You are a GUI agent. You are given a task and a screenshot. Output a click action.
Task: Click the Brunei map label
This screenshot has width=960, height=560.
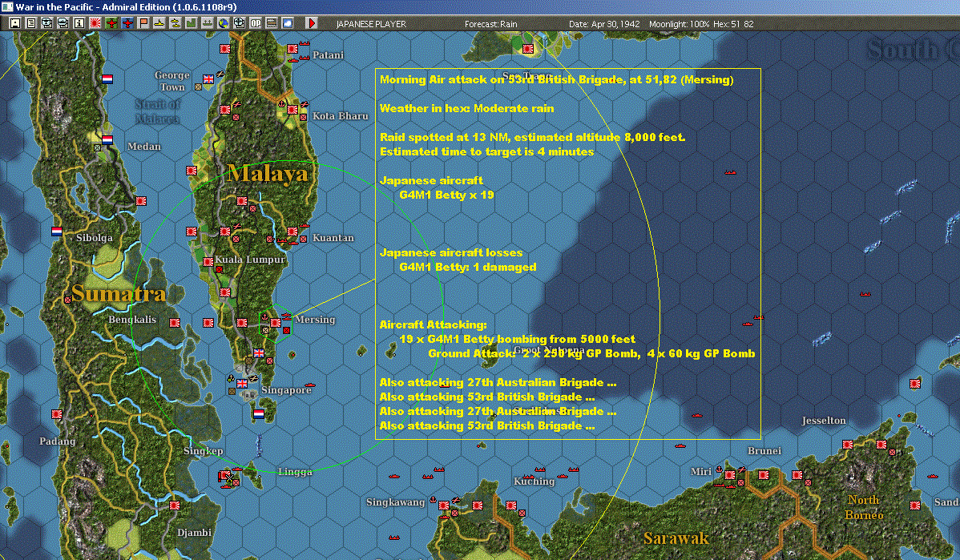(764, 451)
